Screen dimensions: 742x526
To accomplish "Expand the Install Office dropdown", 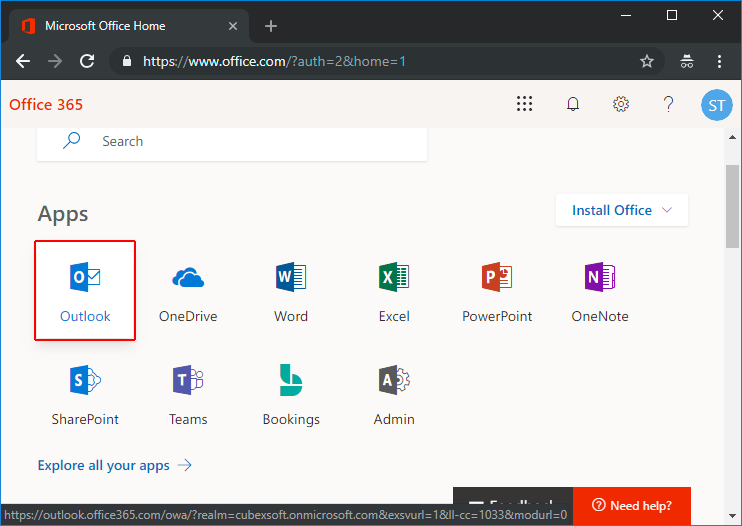I will pos(622,210).
